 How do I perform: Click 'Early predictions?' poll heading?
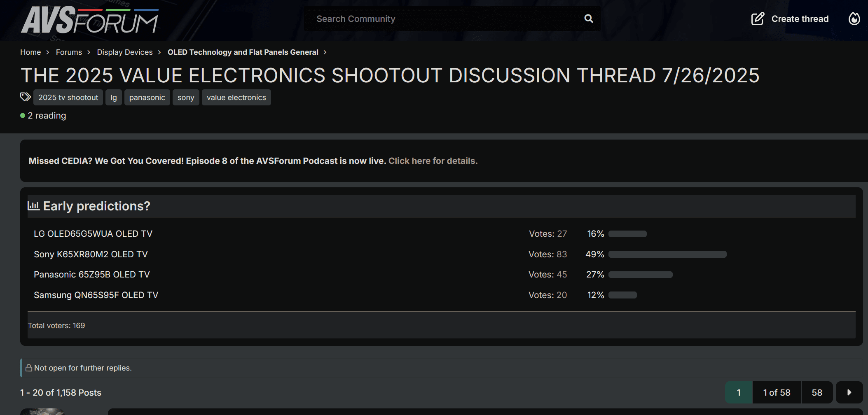(97, 206)
